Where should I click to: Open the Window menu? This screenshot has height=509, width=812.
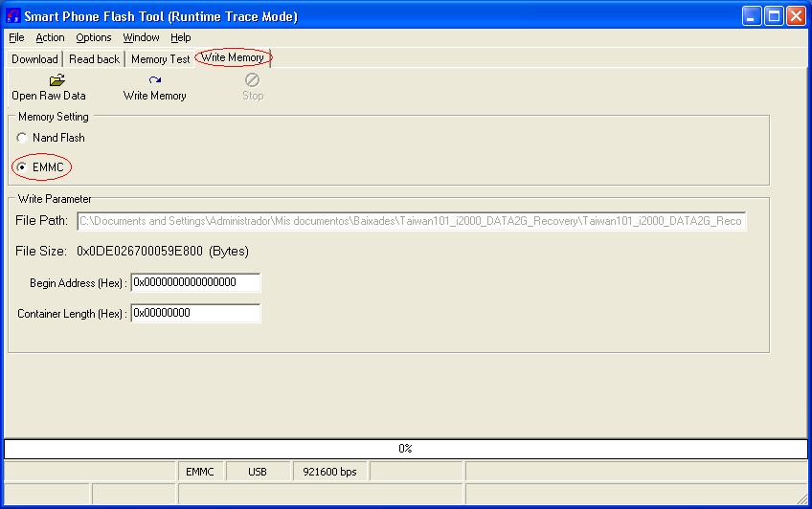(141, 37)
